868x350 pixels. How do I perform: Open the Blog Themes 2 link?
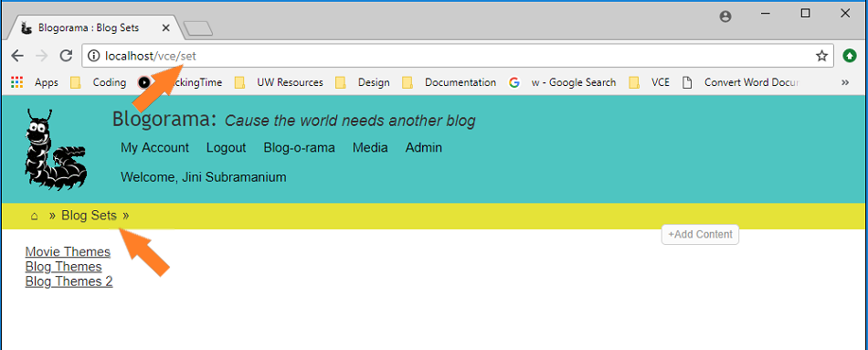[69, 281]
